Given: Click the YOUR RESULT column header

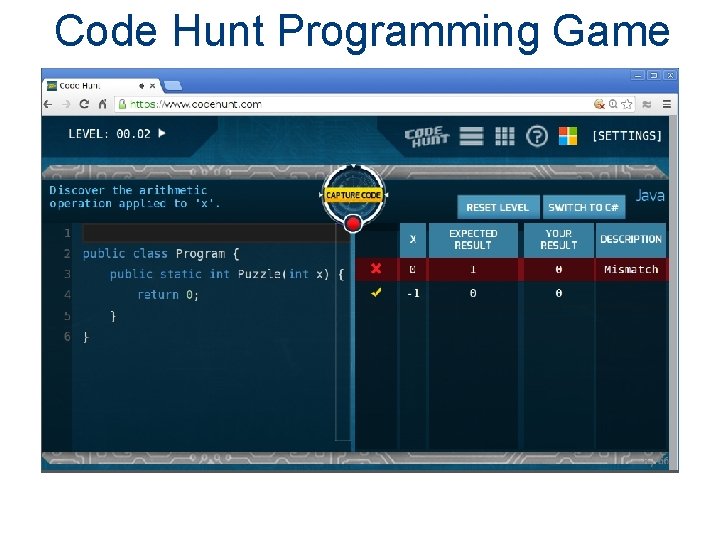Looking at the screenshot, I should point(558,240).
